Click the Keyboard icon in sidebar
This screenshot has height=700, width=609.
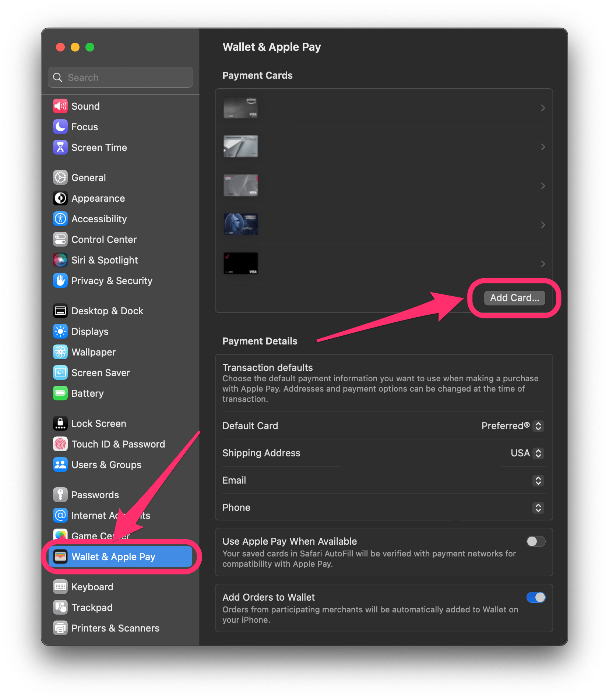coord(60,587)
